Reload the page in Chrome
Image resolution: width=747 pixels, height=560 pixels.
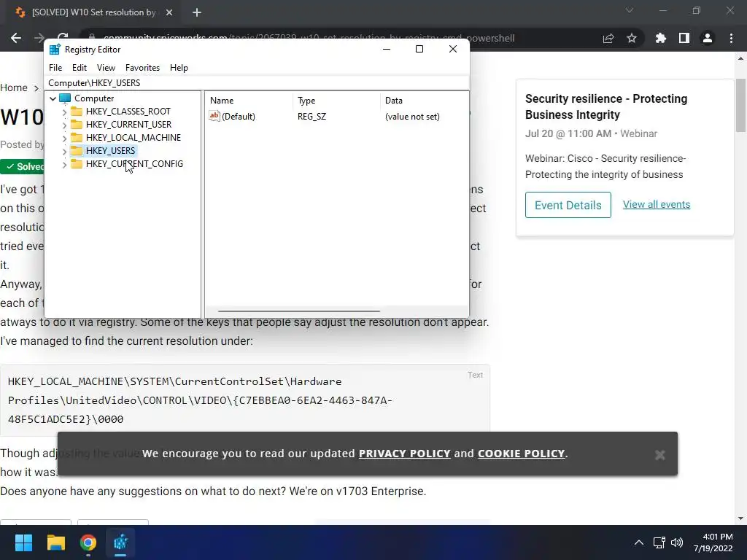point(63,36)
